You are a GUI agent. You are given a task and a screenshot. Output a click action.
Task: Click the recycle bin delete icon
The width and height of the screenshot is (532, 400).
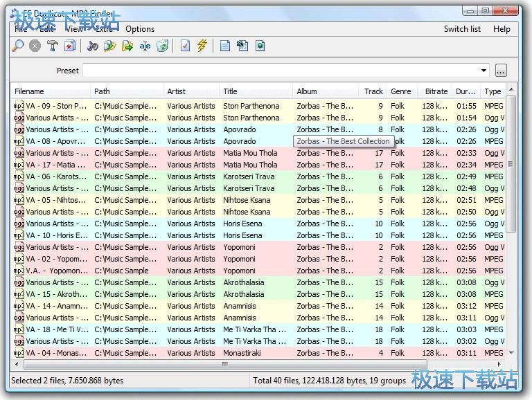pos(162,46)
